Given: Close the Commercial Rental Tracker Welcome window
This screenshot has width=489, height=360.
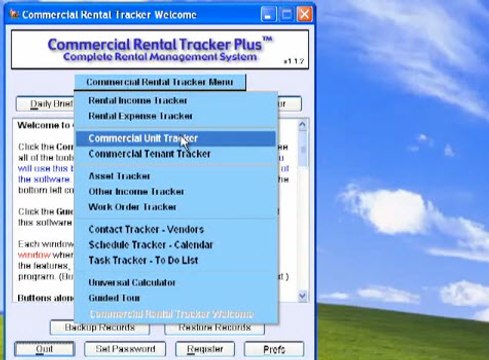Looking at the screenshot, I should pos(305,15).
